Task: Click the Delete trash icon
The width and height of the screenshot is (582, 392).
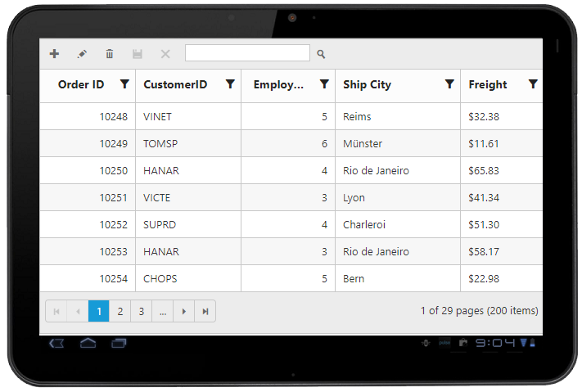Action: pos(110,54)
